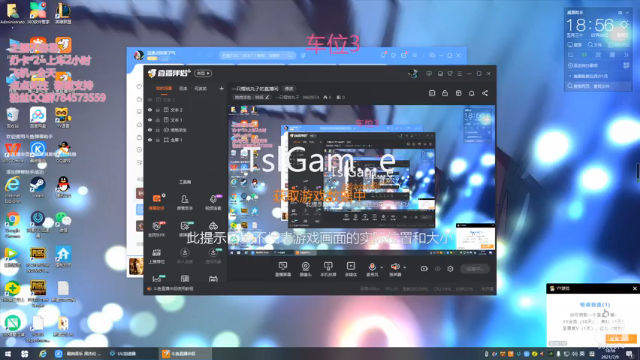Click the record video icon

(424, 269)
